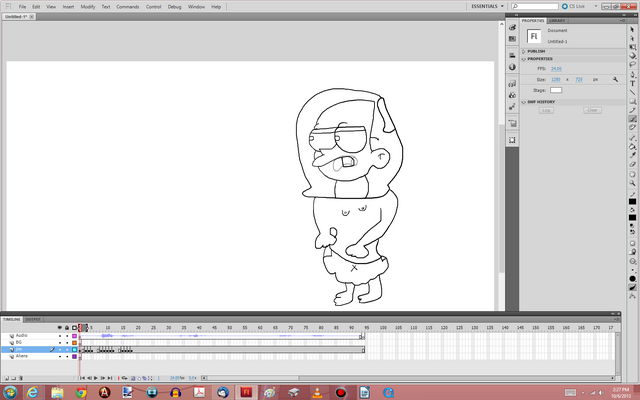Open VLC from the taskbar
Image resolution: width=640 pixels, height=400 pixels.
pyautogui.click(x=317, y=393)
